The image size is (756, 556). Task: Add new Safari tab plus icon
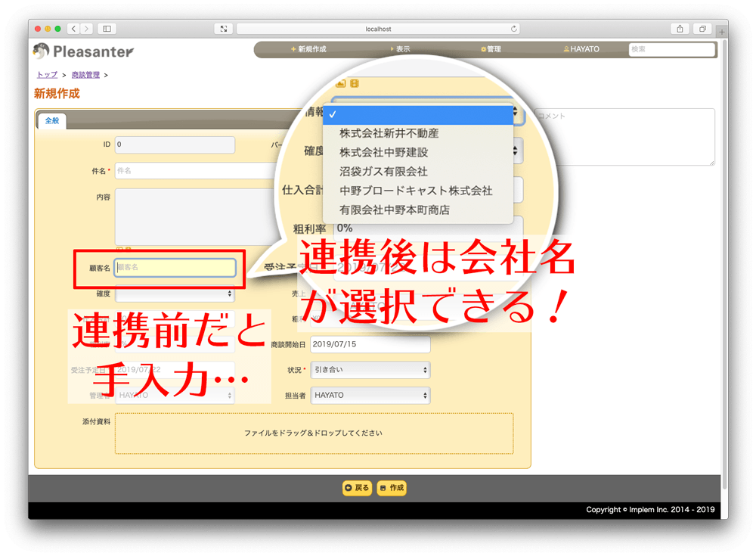pos(722,32)
